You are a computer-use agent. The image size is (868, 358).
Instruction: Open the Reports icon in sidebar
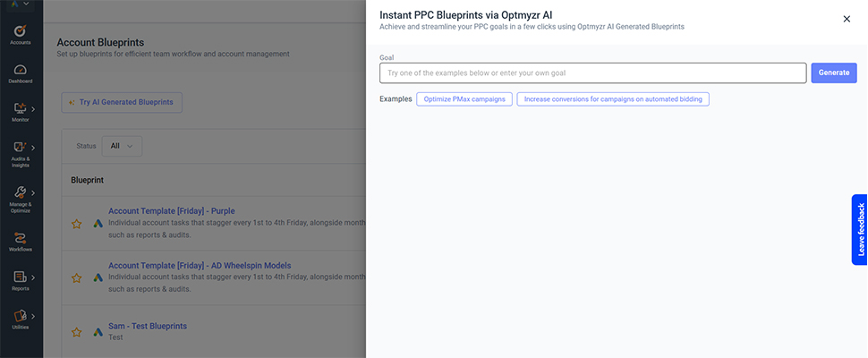[x=20, y=277]
